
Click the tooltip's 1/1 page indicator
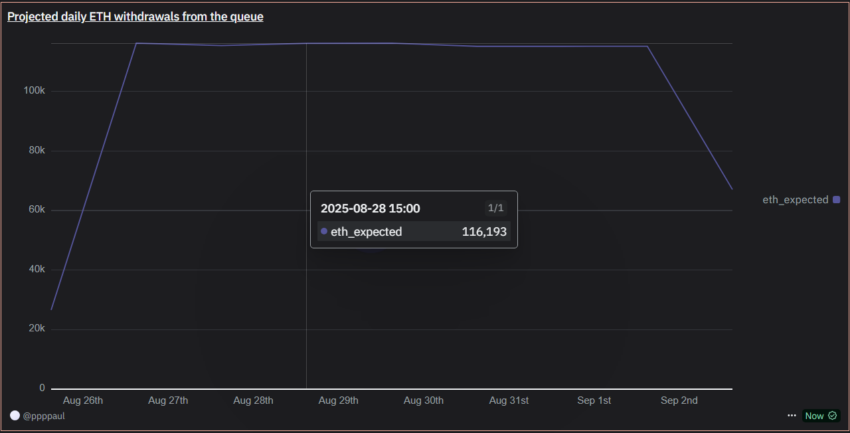(495, 208)
